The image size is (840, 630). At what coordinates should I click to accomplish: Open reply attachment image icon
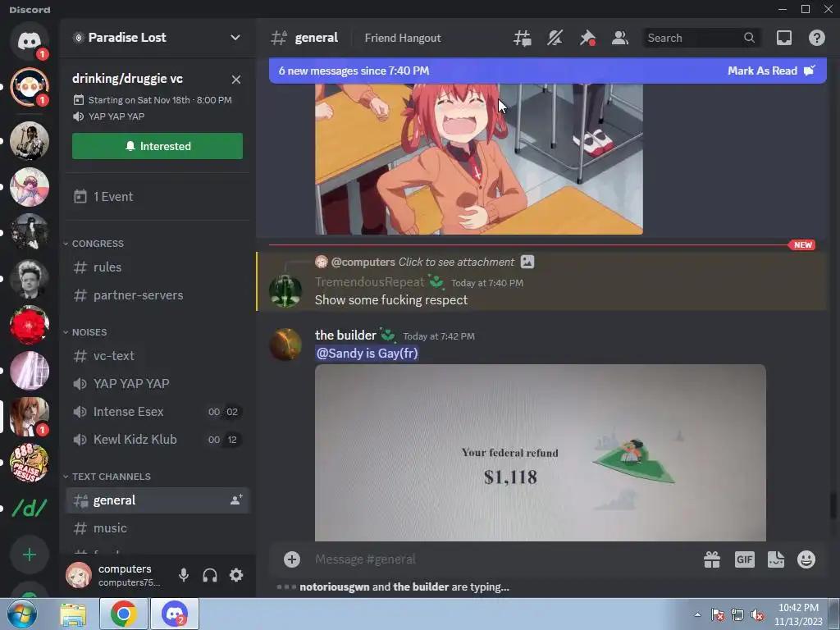(x=527, y=262)
